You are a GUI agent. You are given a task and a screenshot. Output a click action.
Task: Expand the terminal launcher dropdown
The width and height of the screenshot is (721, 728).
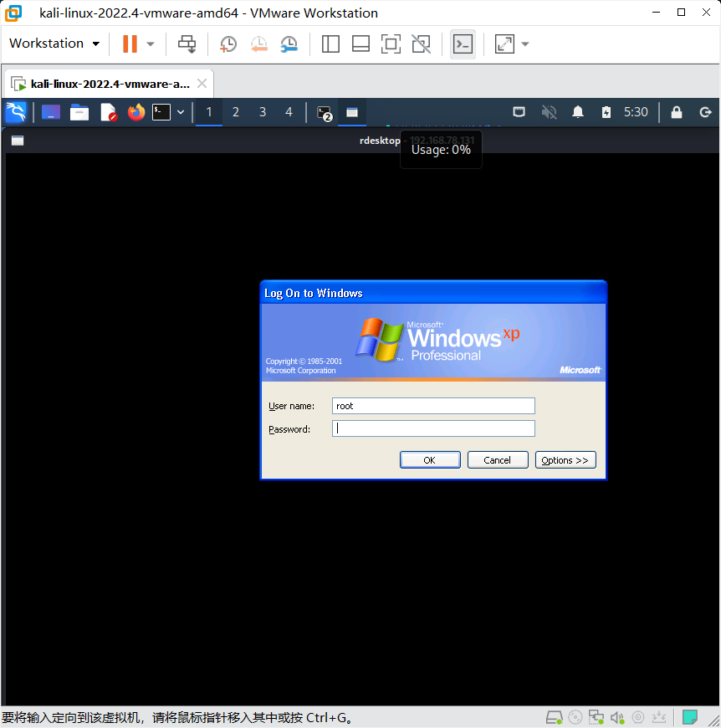(181, 112)
